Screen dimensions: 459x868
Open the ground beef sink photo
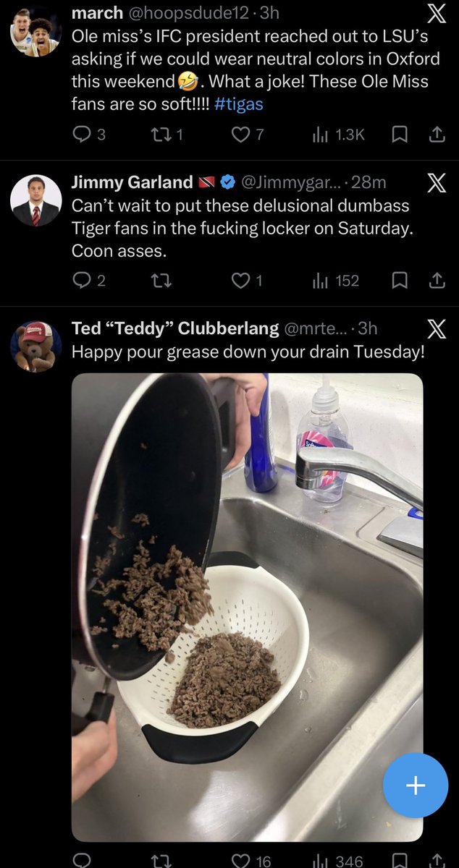click(247, 608)
